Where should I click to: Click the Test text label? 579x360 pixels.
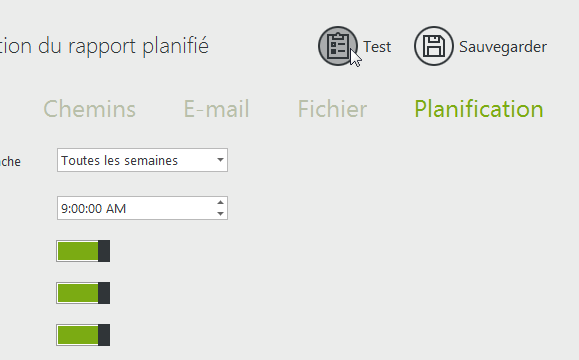click(x=377, y=47)
